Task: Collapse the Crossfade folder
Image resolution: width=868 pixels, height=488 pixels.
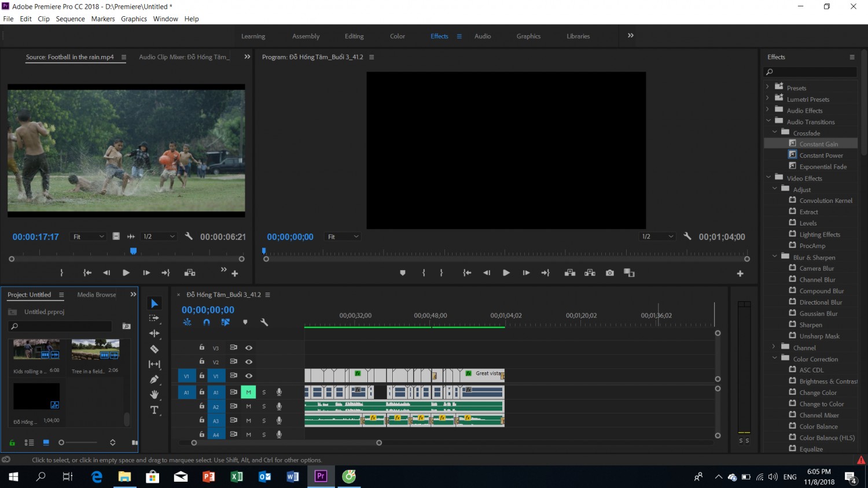Action: [774, 132]
